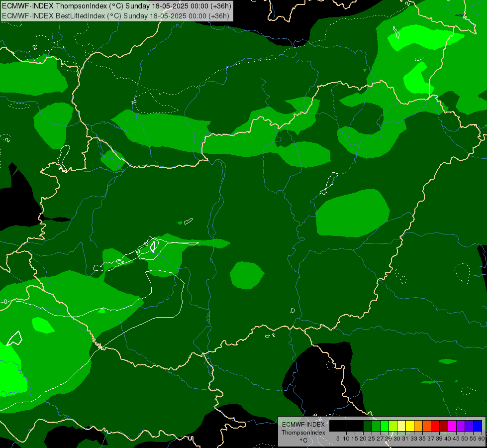Click the legend tick value 40
Viewport: 487px width, 448px height.
pos(448,439)
